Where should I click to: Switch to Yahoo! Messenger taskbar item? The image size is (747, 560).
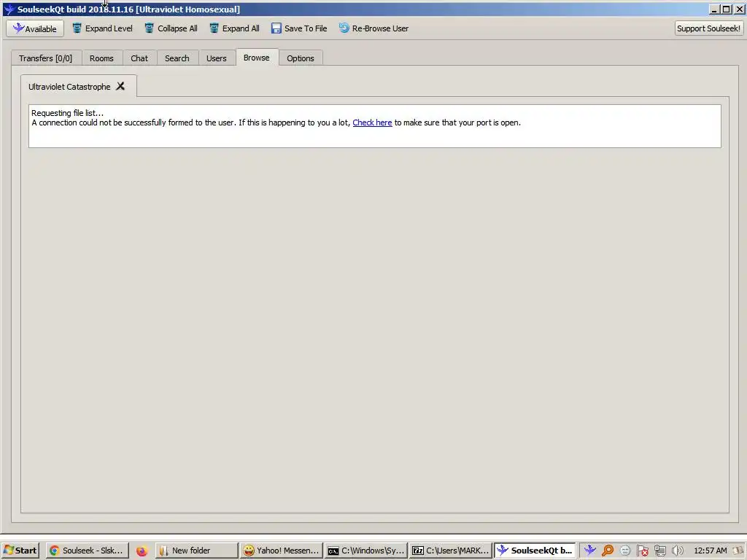281,551
